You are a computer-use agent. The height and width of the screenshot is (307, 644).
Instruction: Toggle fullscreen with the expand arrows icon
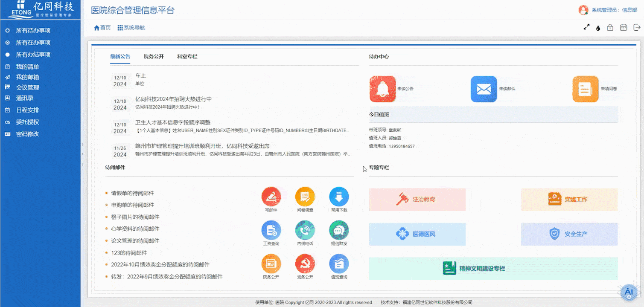click(586, 27)
